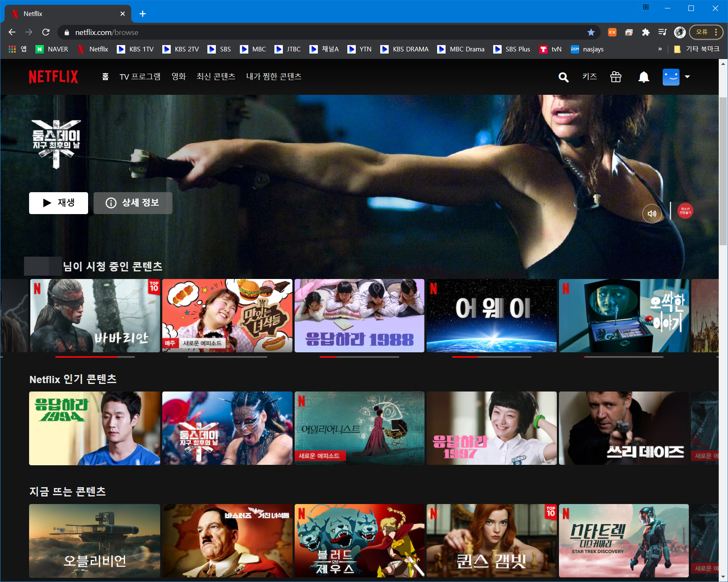Reload the Netflix page
The height and width of the screenshot is (582, 728).
(46, 32)
